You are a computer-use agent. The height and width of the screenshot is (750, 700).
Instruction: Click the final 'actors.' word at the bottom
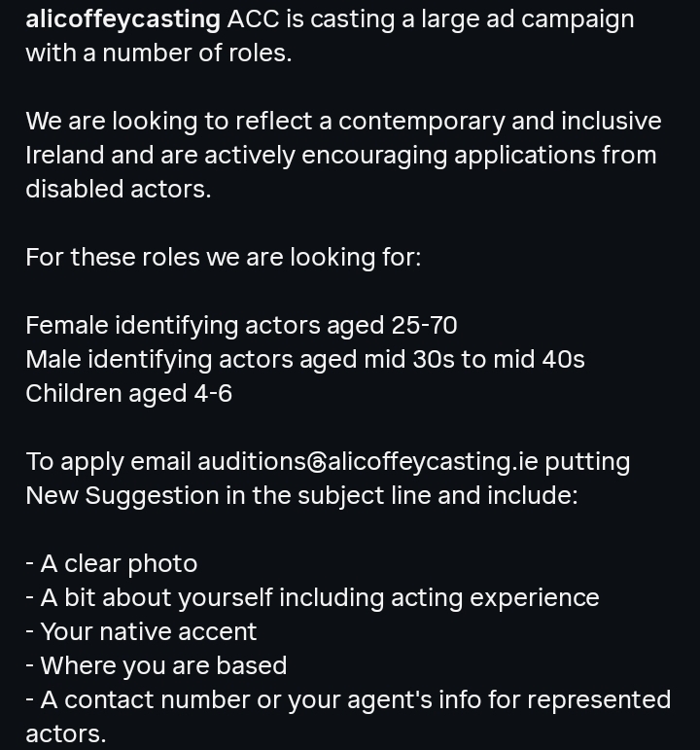point(66,734)
